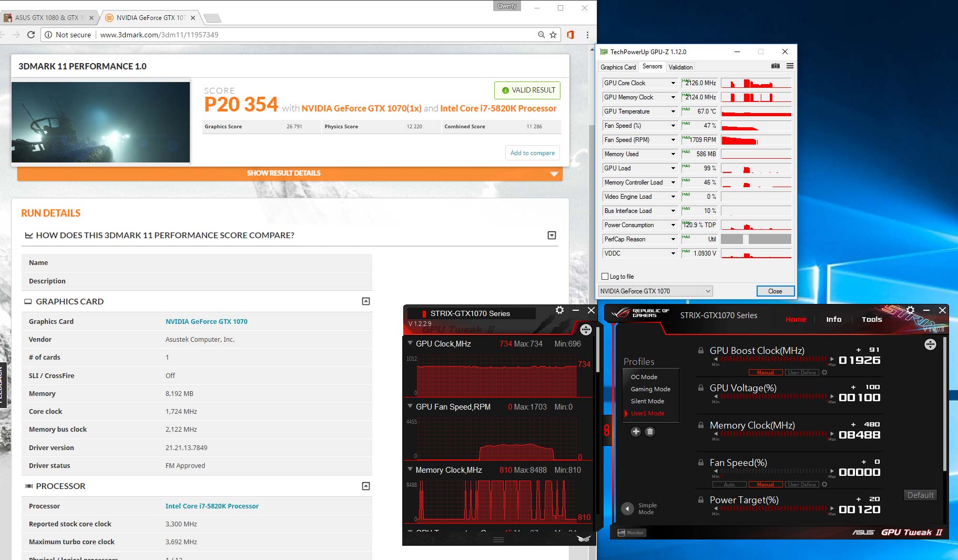
Task: Open the Info tab in GPU Tweak
Action: tap(833, 319)
